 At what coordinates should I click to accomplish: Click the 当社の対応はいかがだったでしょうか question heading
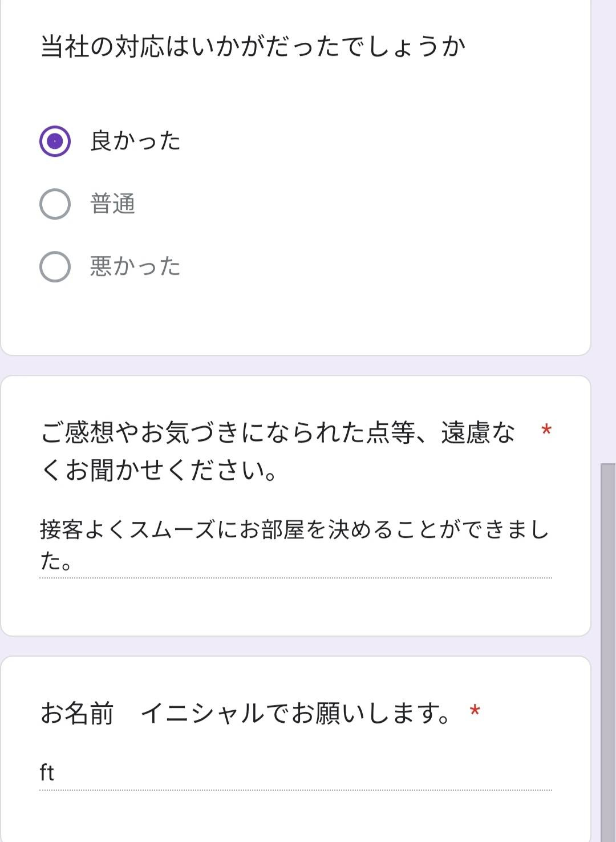pos(253,46)
